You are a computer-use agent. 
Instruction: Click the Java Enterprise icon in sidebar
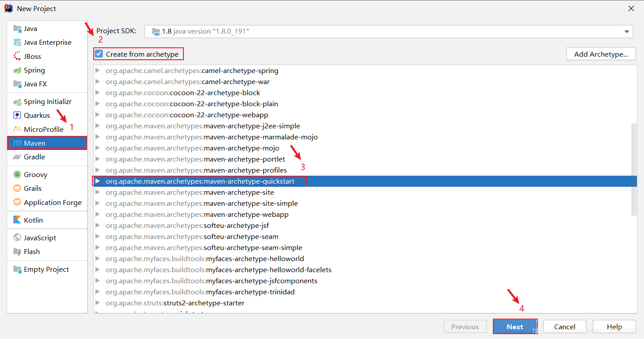pos(17,42)
